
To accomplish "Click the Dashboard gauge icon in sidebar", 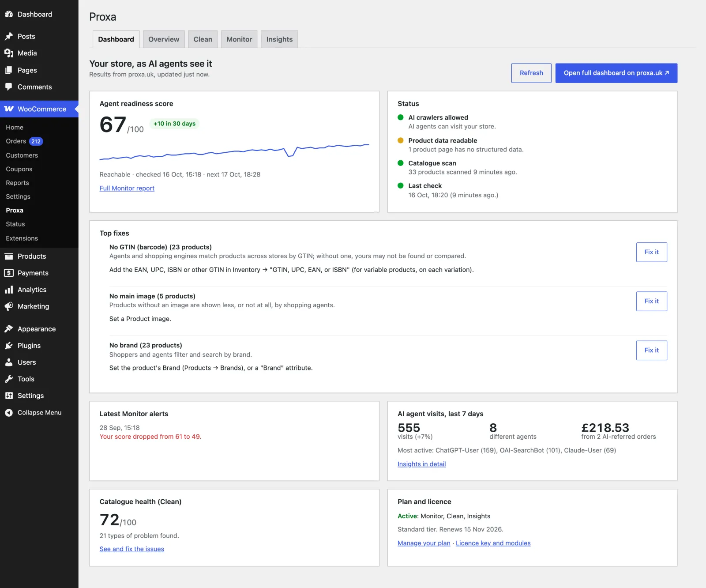I will coord(9,14).
